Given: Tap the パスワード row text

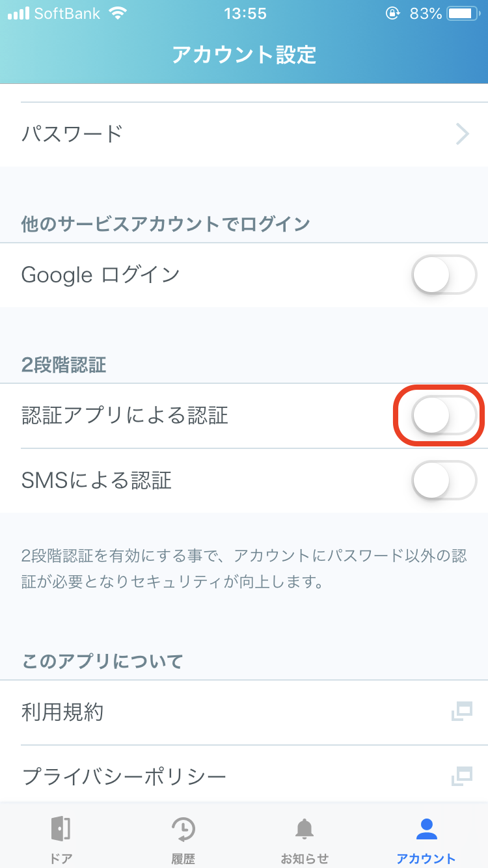Looking at the screenshot, I should [x=72, y=134].
